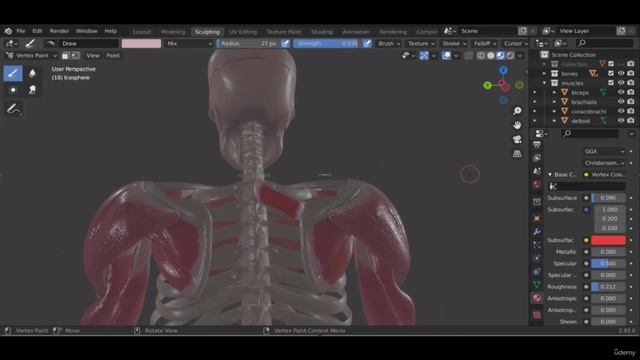Open the Vertex Paint mode dropdown
Viewport: 640px width, 360px height.
31,56
